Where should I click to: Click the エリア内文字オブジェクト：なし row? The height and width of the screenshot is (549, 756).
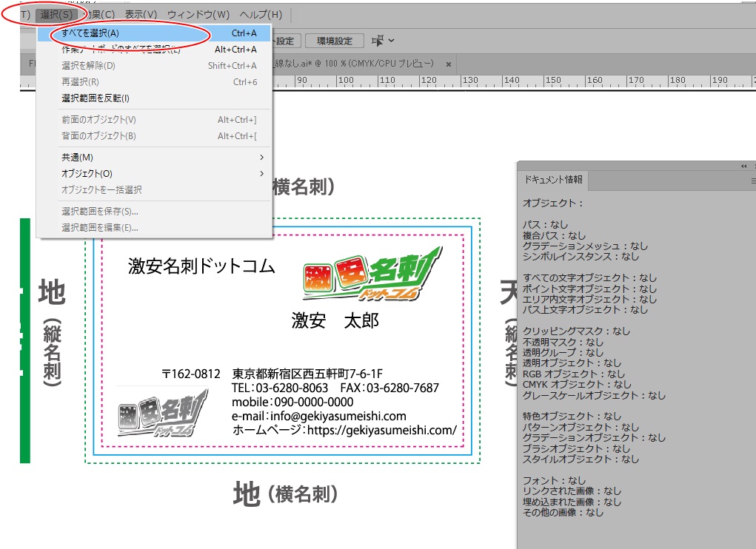pyautogui.click(x=590, y=300)
